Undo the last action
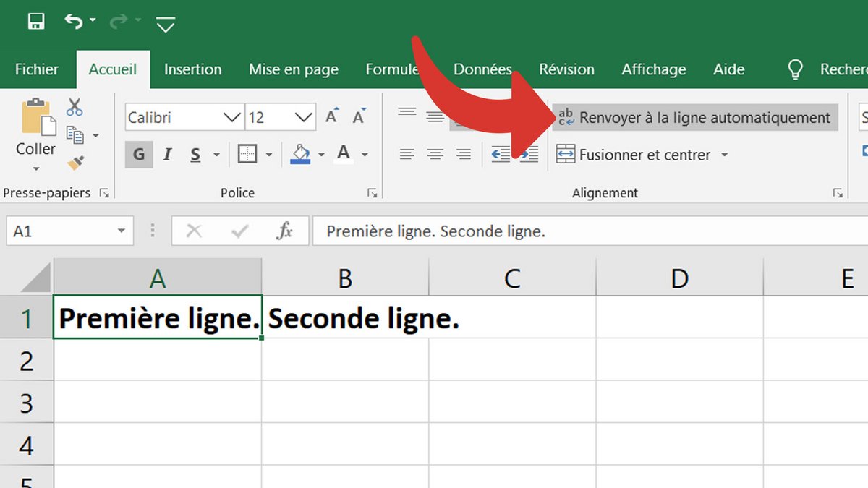This screenshot has height=488, width=868. tap(72, 20)
